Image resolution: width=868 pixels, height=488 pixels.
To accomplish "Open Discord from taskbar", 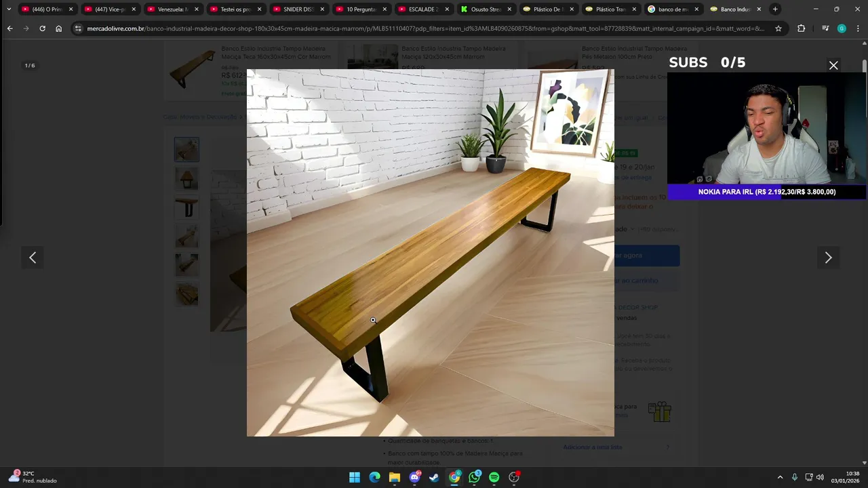I will [414, 477].
